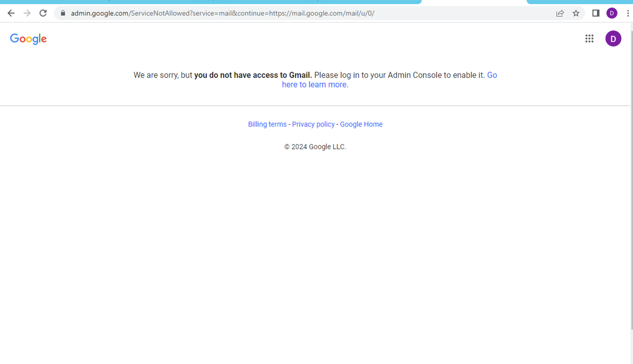
Task: Click the browser forward arrow
Action: [x=27, y=13]
